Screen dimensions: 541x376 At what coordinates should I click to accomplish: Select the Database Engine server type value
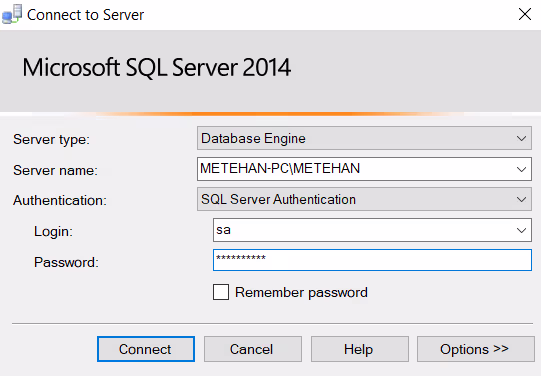tap(253, 138)
